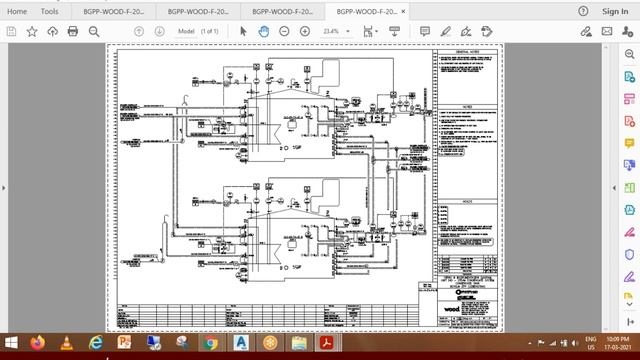Click the share link icon

586,31
